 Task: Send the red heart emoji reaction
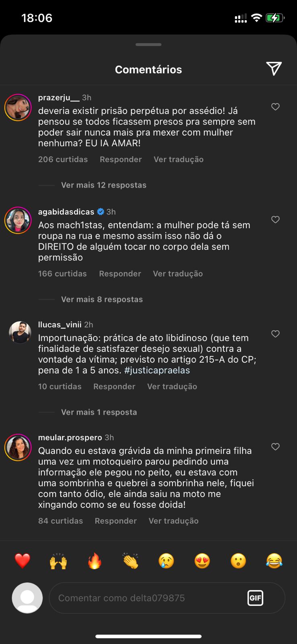tap(23, 561)
